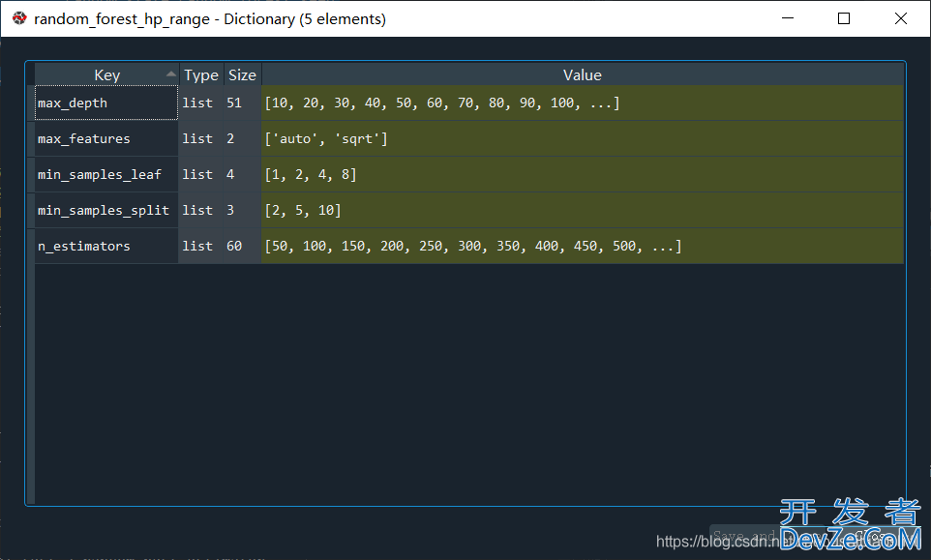Select the min_samples_leaf key cell
Image resolution: width=931 pixels, height=560 pixels.
(106, 174)
